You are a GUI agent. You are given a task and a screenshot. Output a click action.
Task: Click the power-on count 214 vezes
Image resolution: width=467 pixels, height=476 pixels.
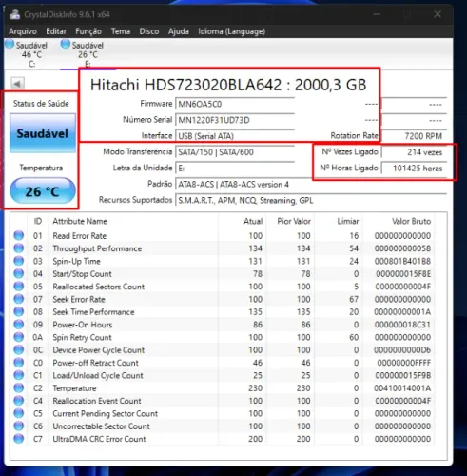pyautogui.click(x=414, y=152)
